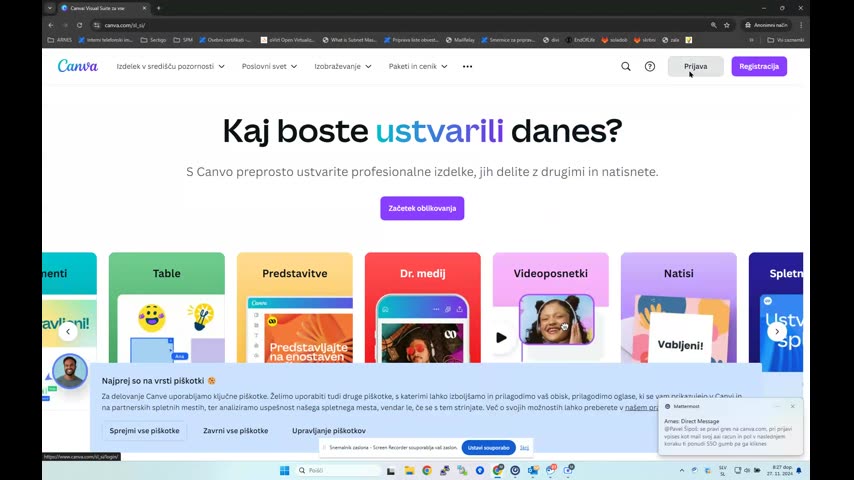Viewport: 854px width, 480px height.
Task: Show the previous carousel card with left arrow
Action: (68, 331)
